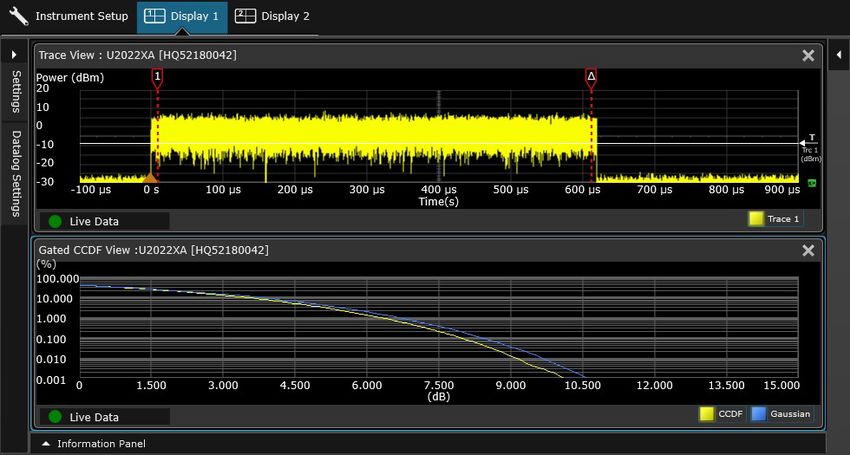Click the blue Gaussian legend swatch
Viewport: 850px width, 455px height.
(759, 414)
